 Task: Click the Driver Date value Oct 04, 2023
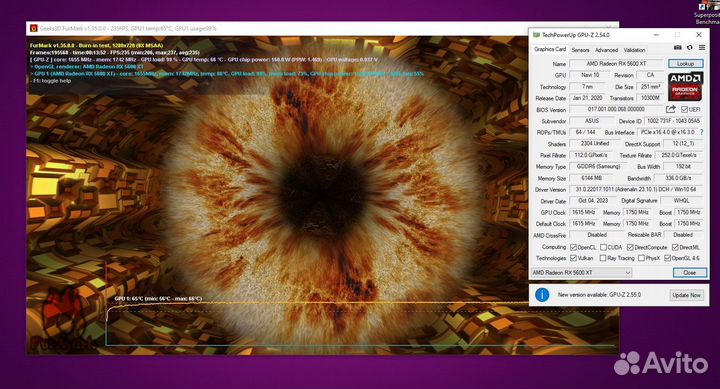[x=593, y=201]
